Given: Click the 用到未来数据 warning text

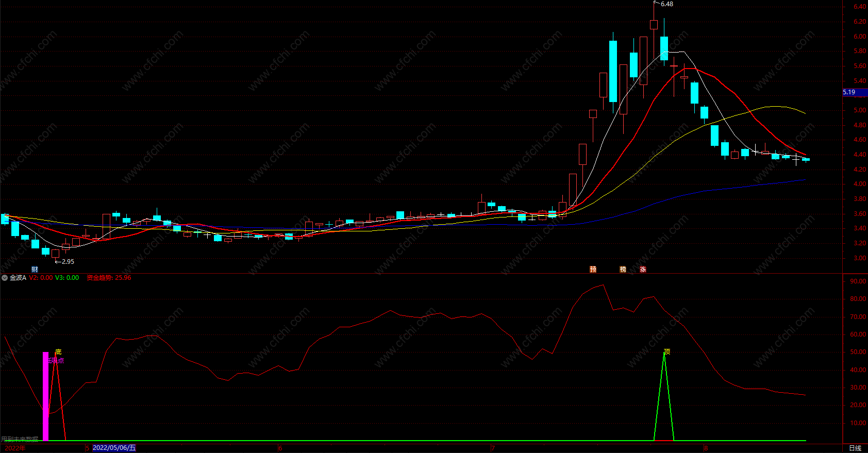Looking at the screenshot, I should pos(20,439).
